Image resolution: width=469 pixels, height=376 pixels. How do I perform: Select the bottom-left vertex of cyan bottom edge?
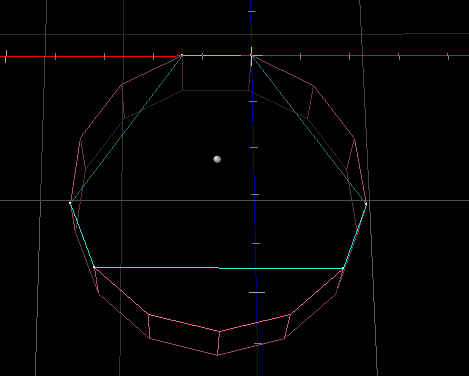(94, 267)
